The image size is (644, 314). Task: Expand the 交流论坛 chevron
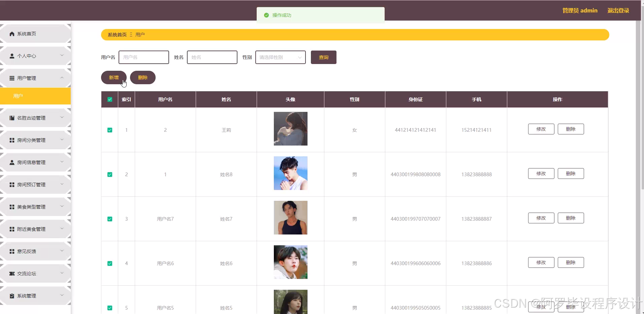[62, 273]
